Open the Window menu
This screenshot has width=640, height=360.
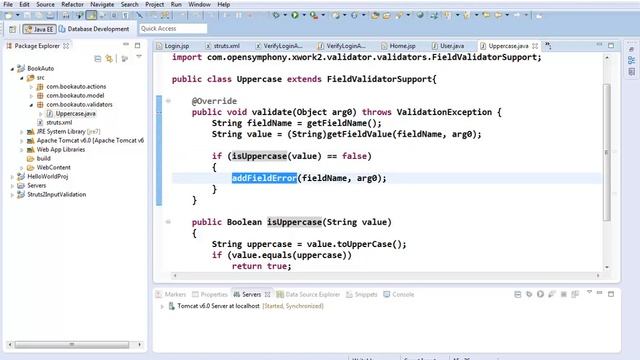tap(199, 4)
